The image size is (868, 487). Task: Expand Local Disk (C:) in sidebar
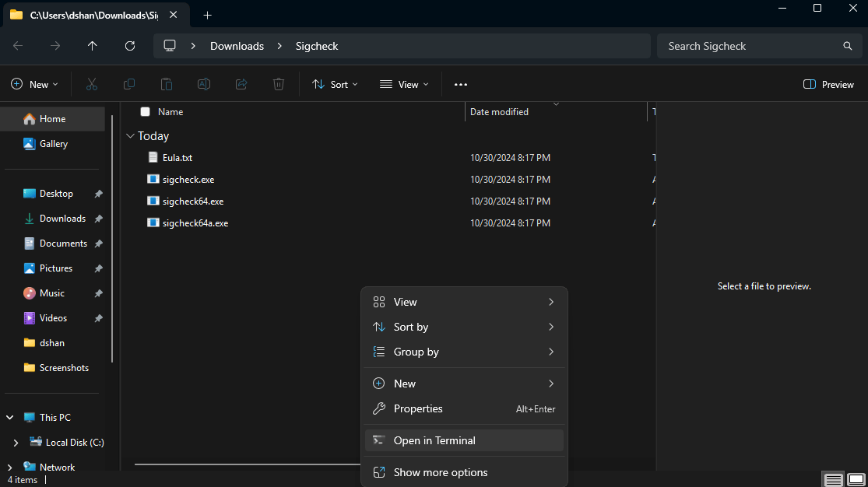16,443
